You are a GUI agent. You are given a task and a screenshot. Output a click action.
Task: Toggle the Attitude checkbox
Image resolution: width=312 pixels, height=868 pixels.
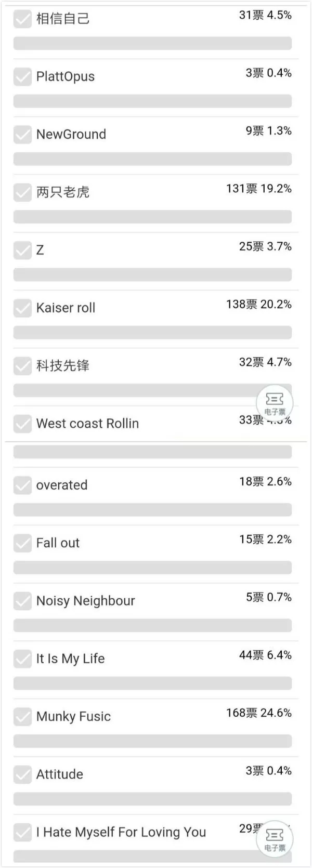point(22,774)
